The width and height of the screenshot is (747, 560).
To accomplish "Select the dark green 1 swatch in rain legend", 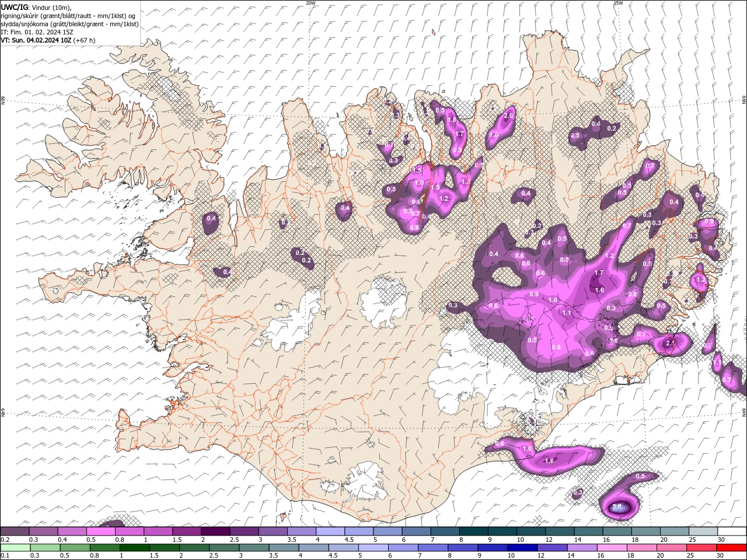I will [x=134, y=547].
